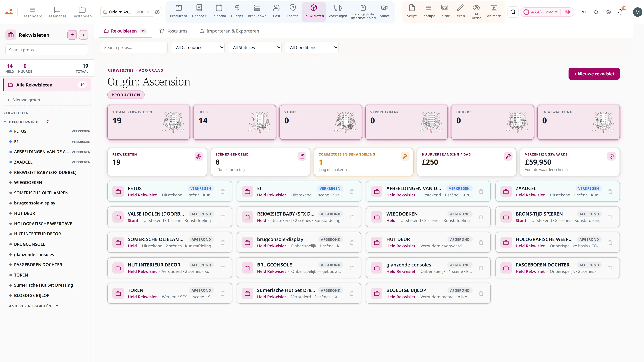
Task: Click the Nieuwe groep button
Action: (x=47, y=100)
